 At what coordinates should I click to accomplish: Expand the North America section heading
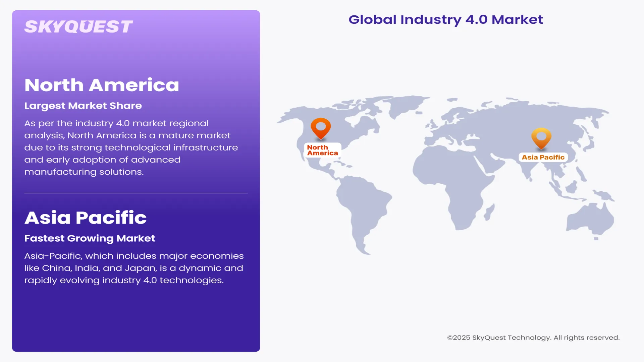[x=102, y=85]
